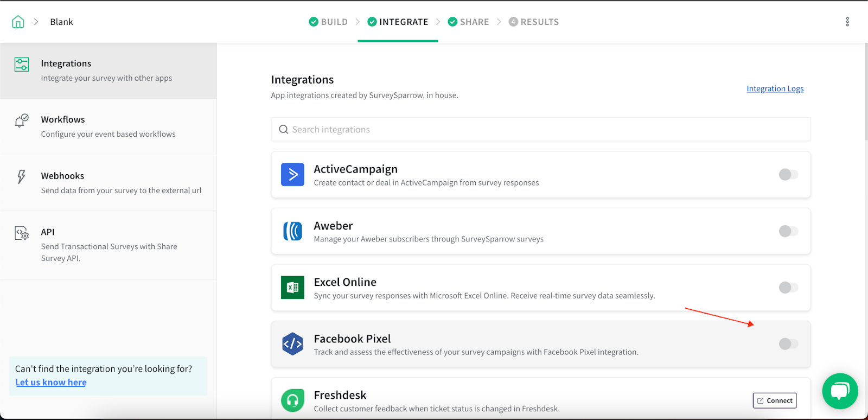Open the RESULTS step tab
868x420 pixels.
[534, 22]
